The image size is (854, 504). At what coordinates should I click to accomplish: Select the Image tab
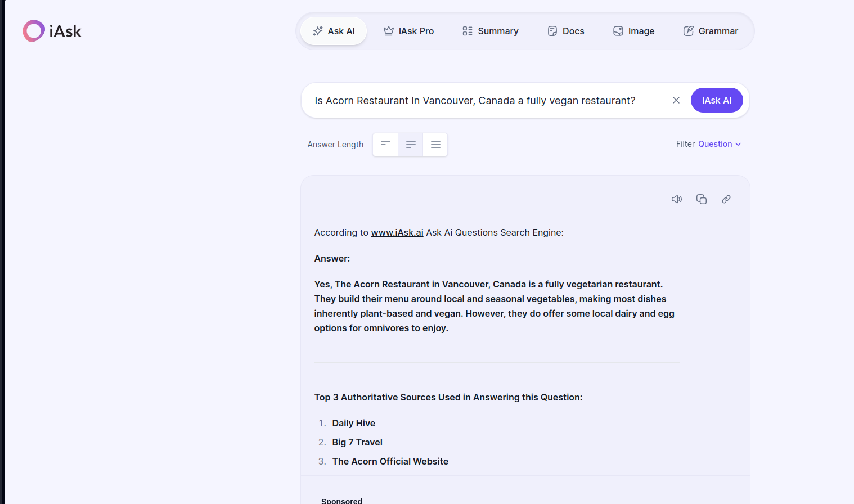tap(634, 31)
